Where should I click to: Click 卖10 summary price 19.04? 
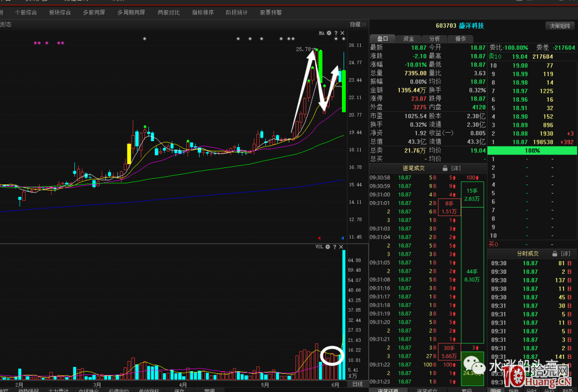point(520,56)
